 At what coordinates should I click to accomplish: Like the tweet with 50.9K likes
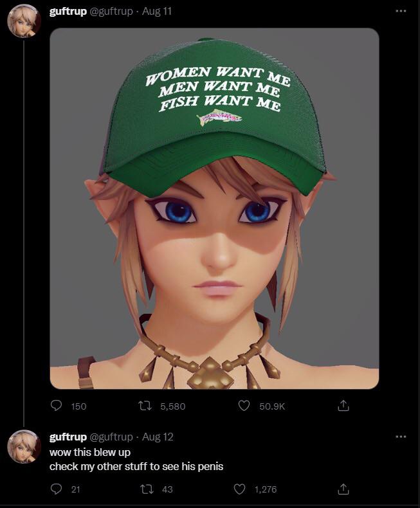(244, 406)
